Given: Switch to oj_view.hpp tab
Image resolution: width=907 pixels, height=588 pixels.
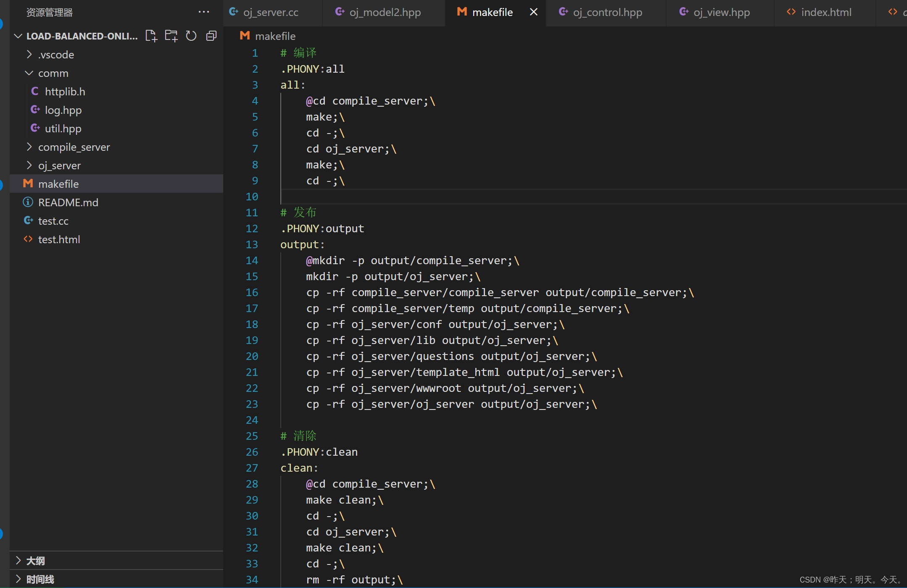Looking at the screenshot, I should coord(720,13).
